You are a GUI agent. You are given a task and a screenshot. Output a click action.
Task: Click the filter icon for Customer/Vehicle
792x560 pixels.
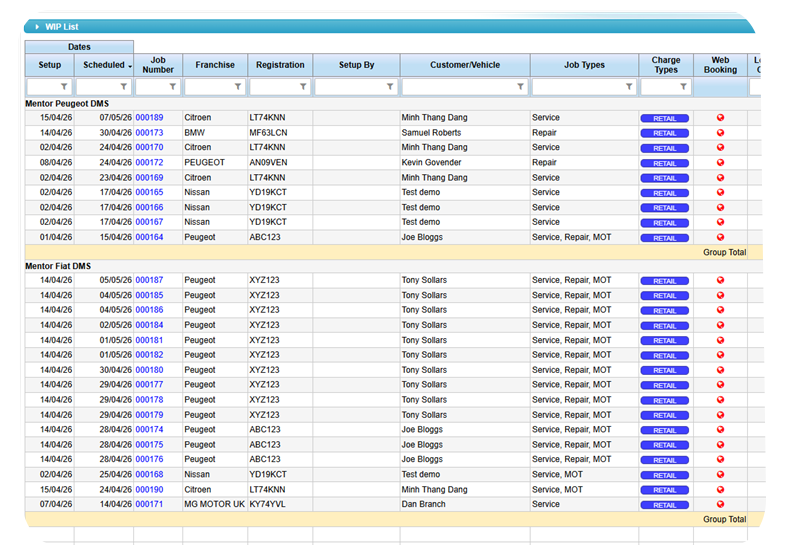tap(520, 88)
